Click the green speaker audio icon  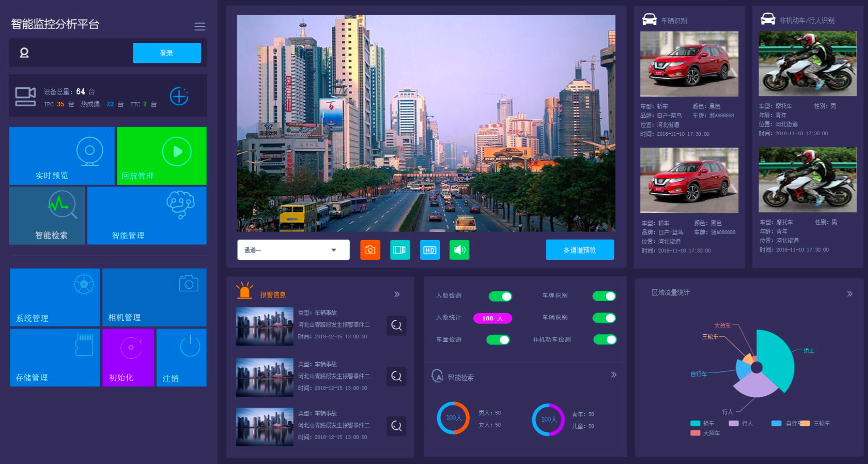point(459,250)
